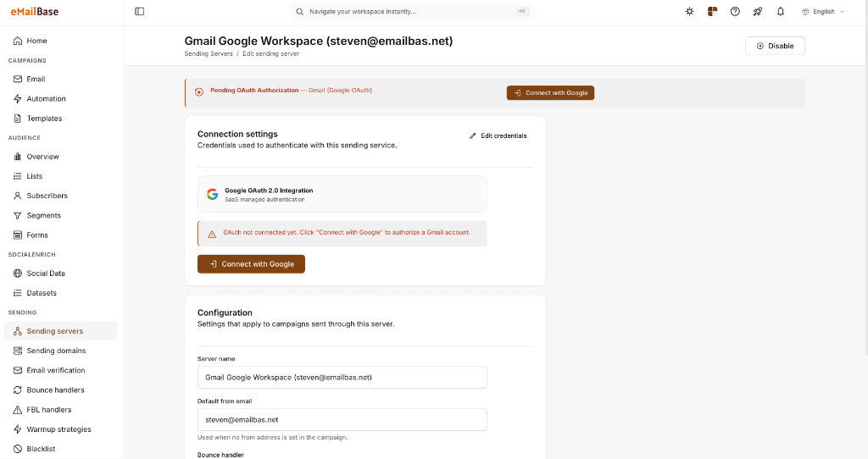Image resolution: width=868 pixels, height=459 pixels.
Task: Click the Server name input field
Action: click(x=342, y=377)
